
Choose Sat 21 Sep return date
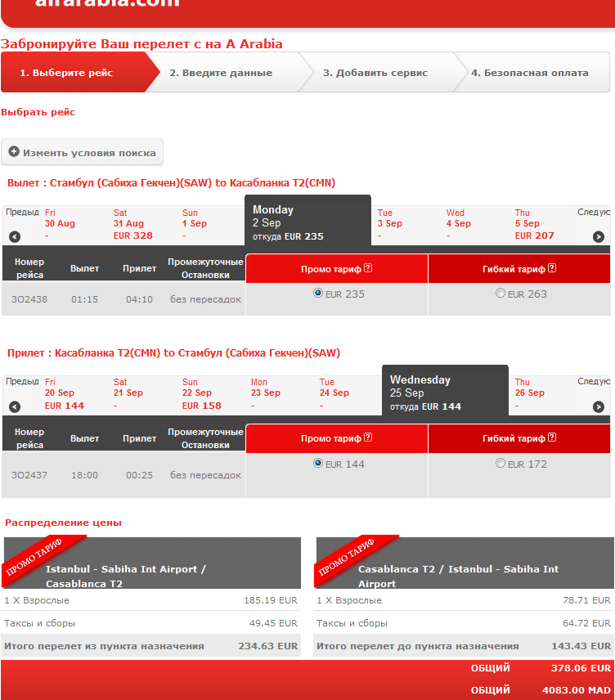coord(128,394)
